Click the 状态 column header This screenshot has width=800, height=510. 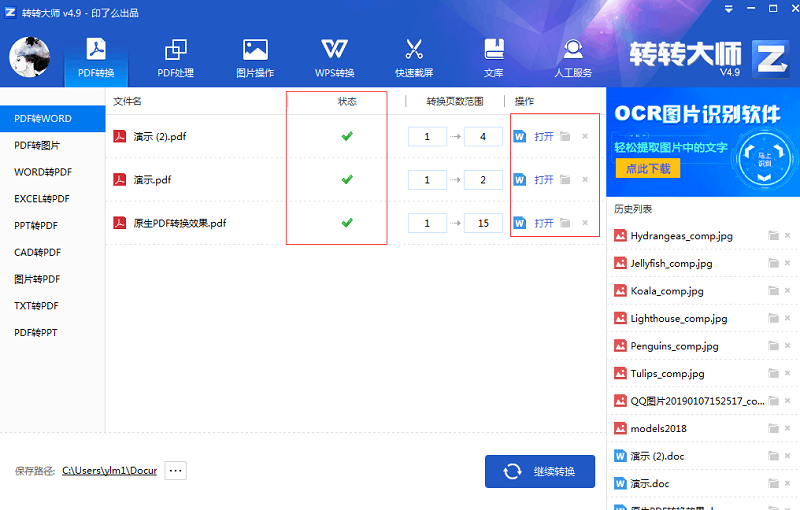point(347,101)
